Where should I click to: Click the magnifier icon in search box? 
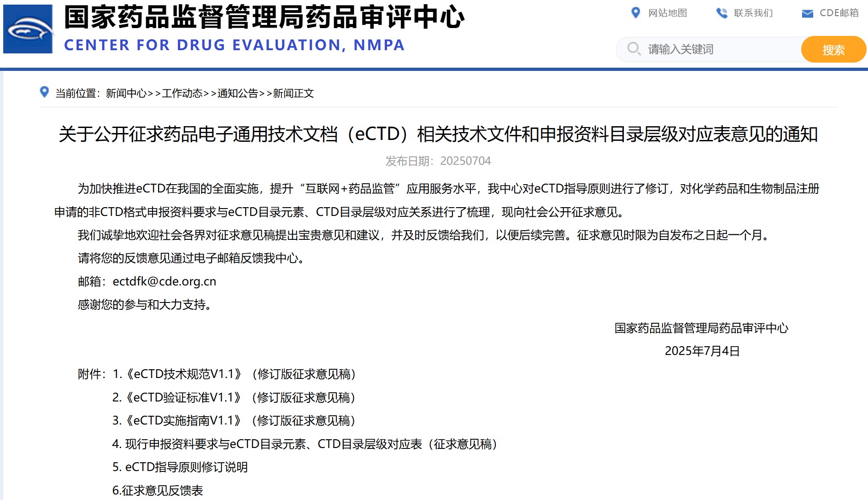(634, 49)
